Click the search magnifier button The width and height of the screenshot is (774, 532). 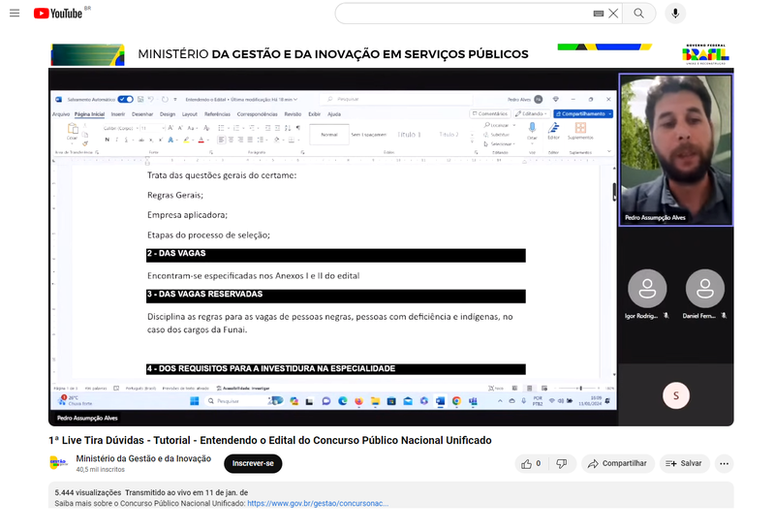pyautogui.click(x=638, y=14)
